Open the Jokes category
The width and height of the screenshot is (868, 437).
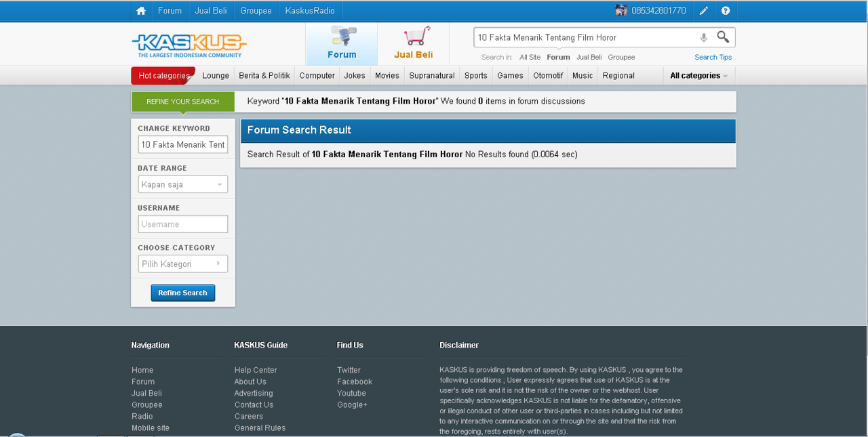coord(355,76)
